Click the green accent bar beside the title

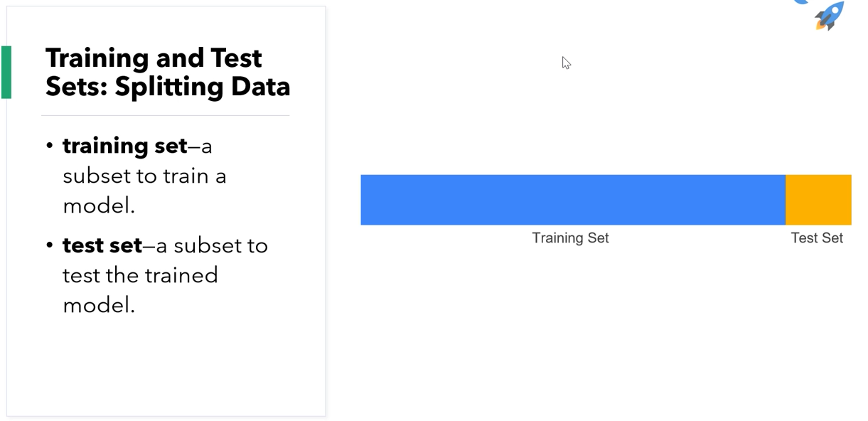click(x=6, y=72)
